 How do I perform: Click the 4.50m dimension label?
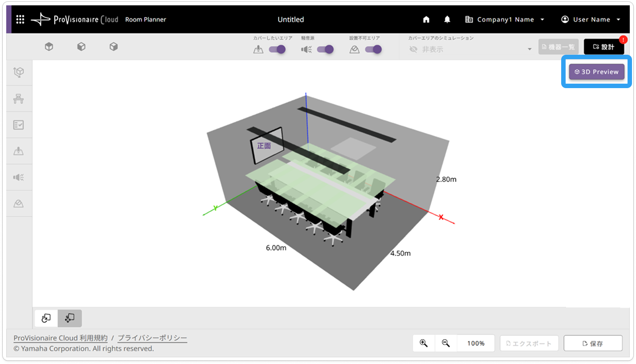click(x=400, y=253)
